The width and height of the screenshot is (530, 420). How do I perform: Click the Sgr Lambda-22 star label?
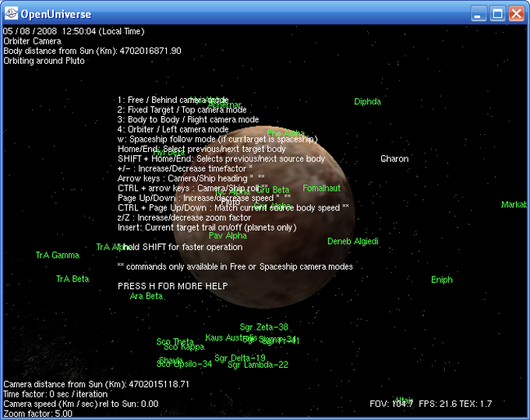258,365
